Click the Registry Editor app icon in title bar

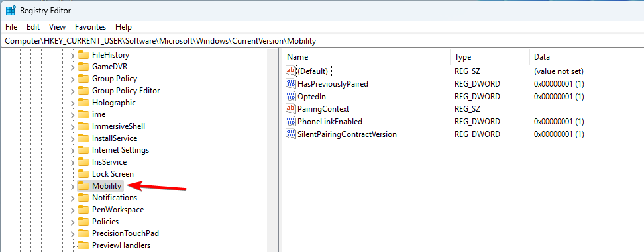(x=11, y=10)
